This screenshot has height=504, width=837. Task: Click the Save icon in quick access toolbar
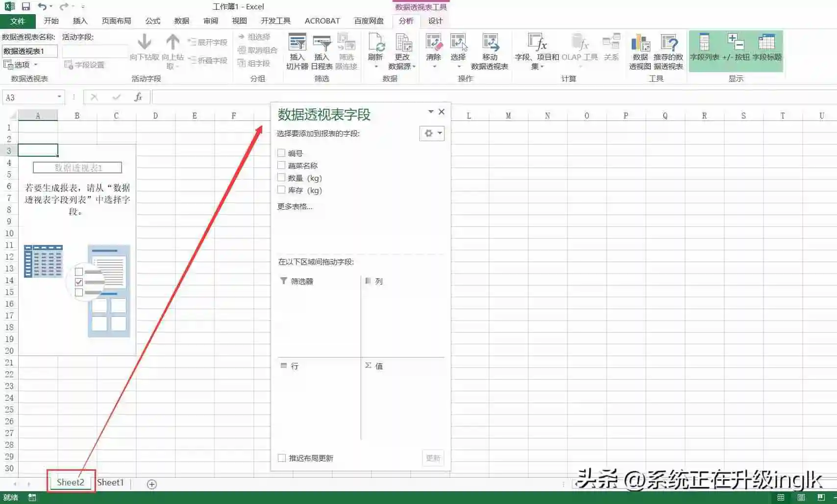(x=26, y=6)
